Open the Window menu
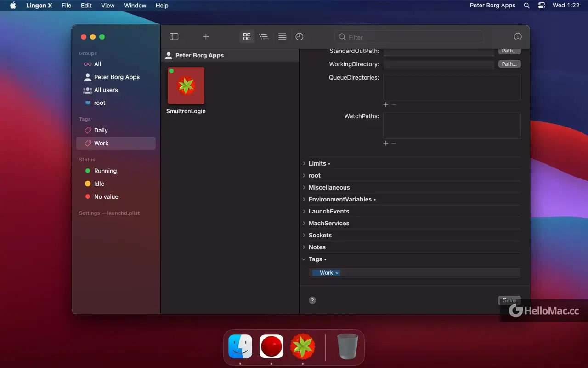Viewport: 588px width, 368px height. pyautogui.click(x=135, y=6)
